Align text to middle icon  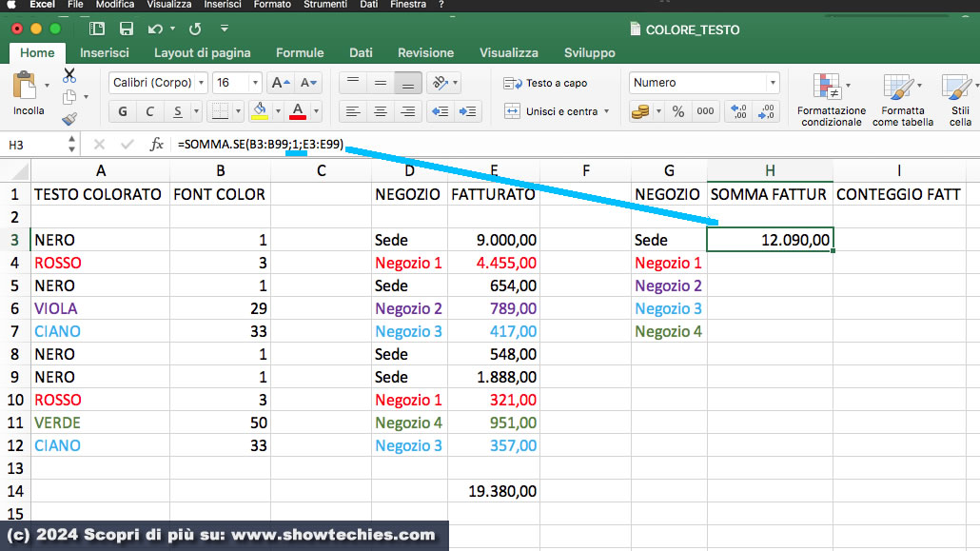tap(380, 83)
